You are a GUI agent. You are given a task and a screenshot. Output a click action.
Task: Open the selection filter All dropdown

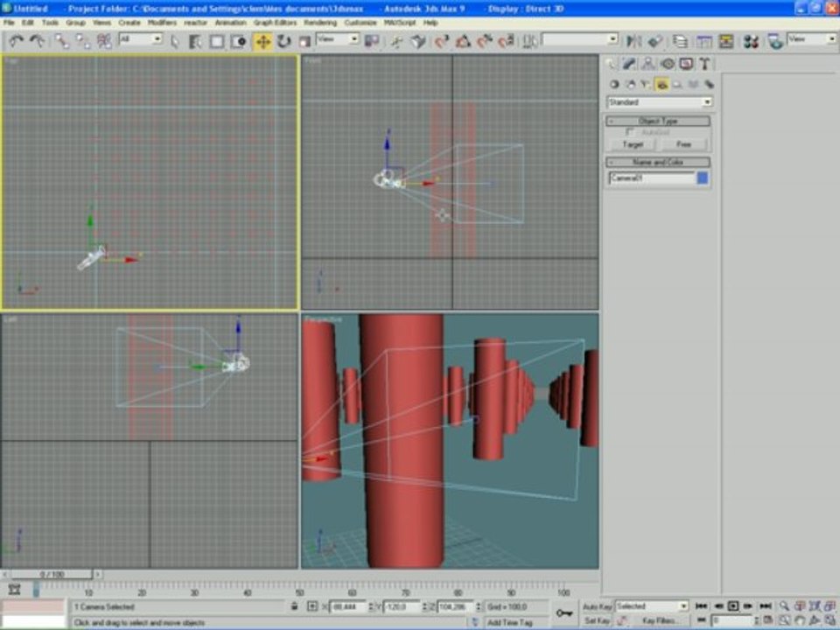140,39
